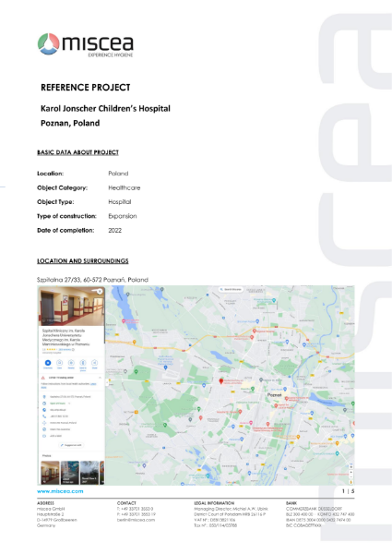
Task: Click the hospital corridor header photo
Action: click(72, 306)
